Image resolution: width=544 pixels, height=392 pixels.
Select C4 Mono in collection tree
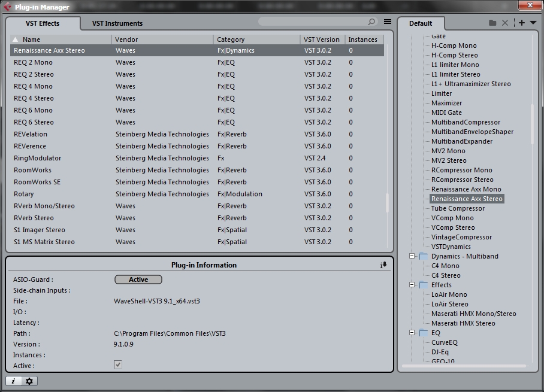tap(445, 266)
